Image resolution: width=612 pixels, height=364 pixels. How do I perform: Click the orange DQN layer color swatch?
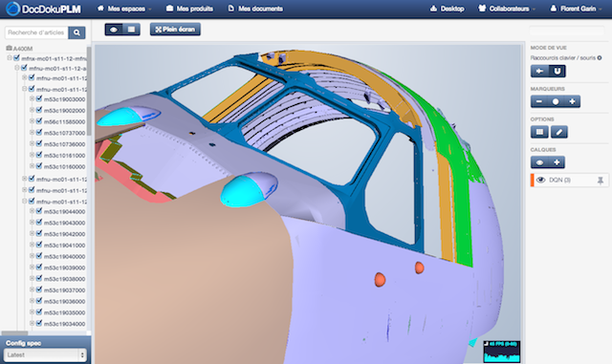click(x=532, y=181)
